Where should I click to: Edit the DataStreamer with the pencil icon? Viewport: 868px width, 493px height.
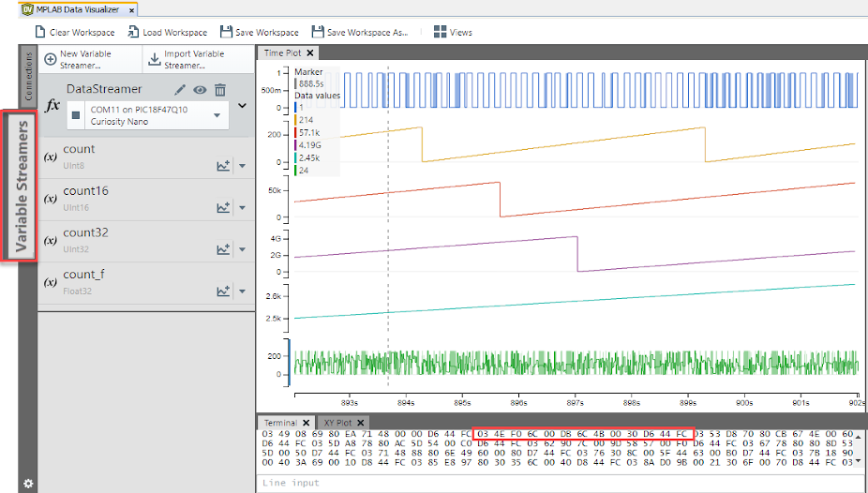click(180, 90)
